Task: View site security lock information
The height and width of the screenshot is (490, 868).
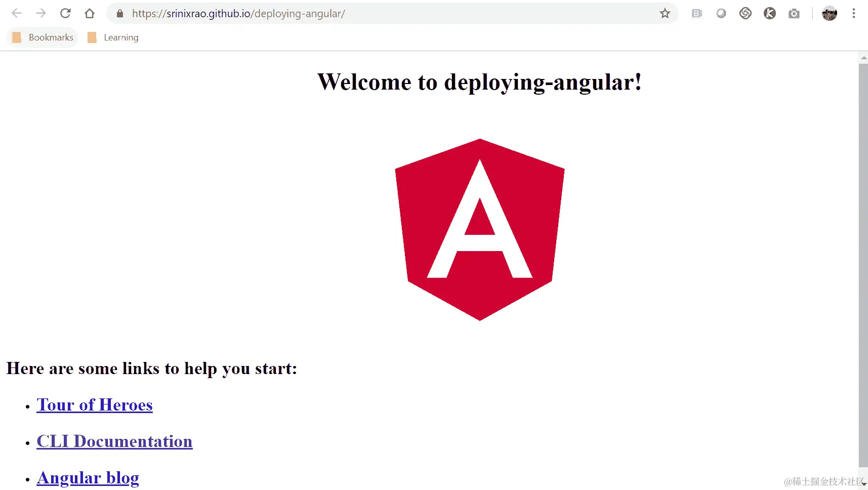Action: tap(120, 14)
